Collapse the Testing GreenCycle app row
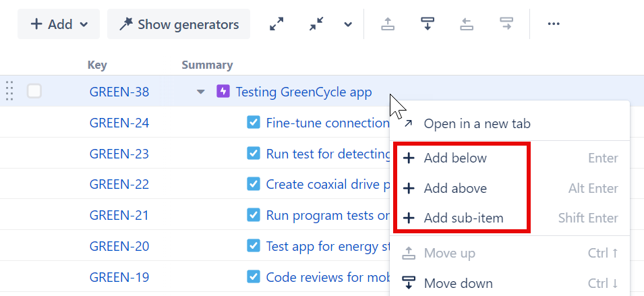The width and height of the screenshot is (644, 296). tap(200, 92)
